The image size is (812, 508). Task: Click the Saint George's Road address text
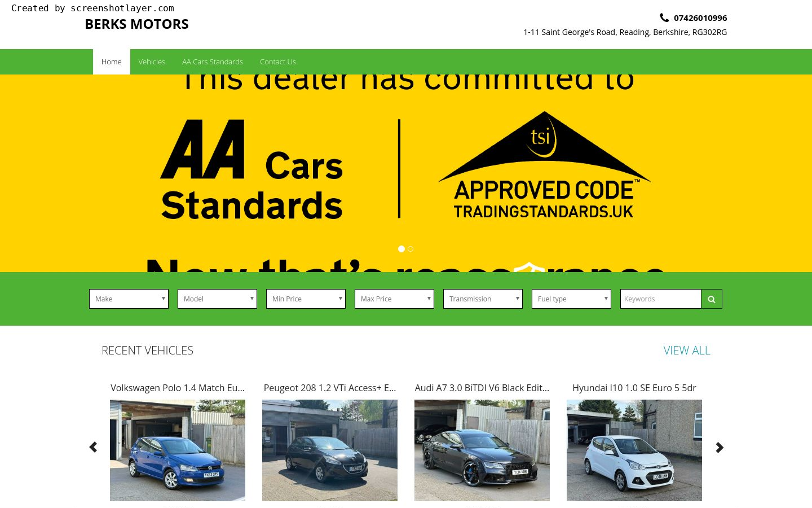[625, 32]
